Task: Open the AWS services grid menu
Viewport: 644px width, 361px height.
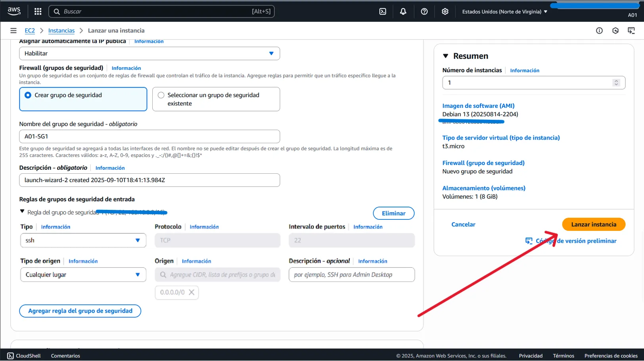Action: point(38,12)
